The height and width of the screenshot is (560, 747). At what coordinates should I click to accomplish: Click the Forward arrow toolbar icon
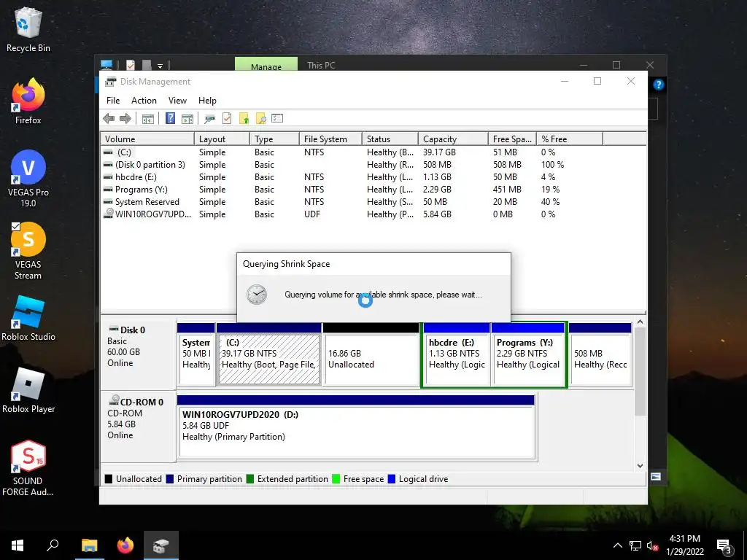(x=125, y=119)
